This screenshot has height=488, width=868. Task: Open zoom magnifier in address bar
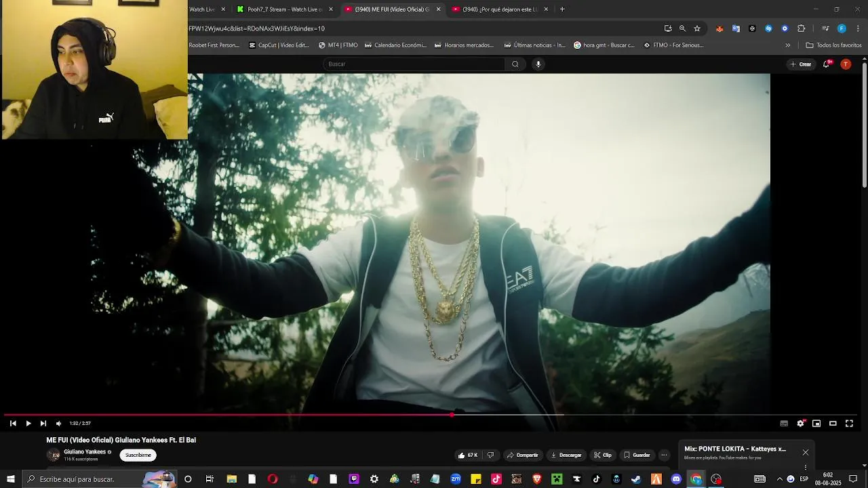click(682, 28)
